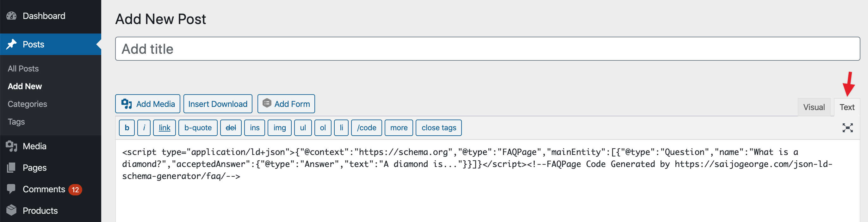The image size is (868, 222).
Task: Insert bold tag with b button
Action: click(127, 128)
